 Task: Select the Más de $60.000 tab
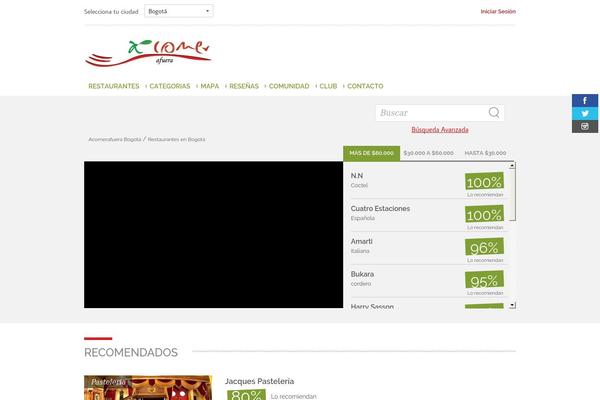click(x=371, y=153)
